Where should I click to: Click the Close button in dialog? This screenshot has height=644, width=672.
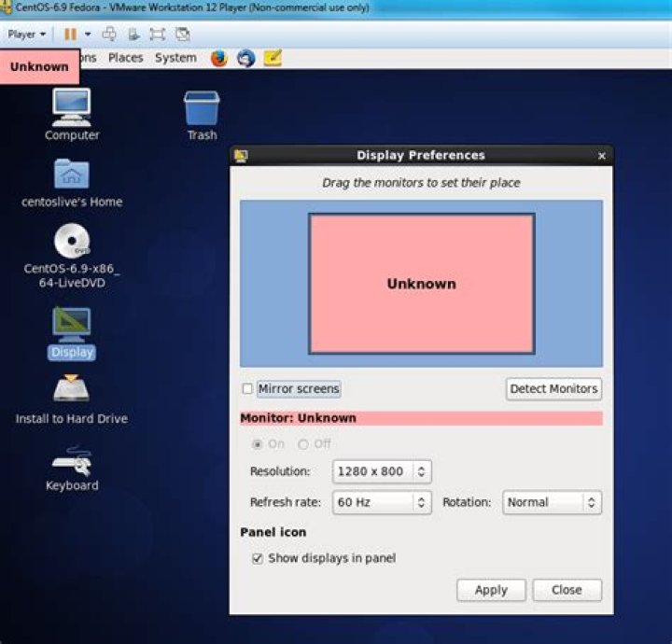tap(567, 590)
